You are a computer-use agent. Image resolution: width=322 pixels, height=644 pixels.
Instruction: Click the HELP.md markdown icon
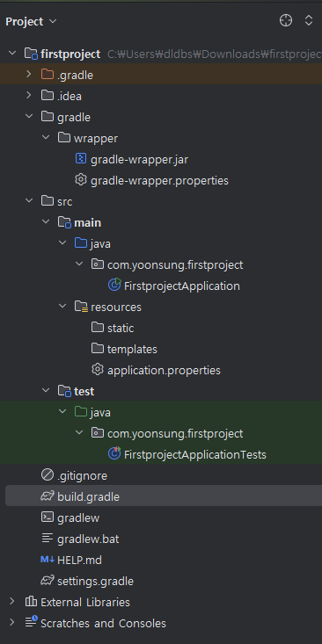click(x=48, y=560)
